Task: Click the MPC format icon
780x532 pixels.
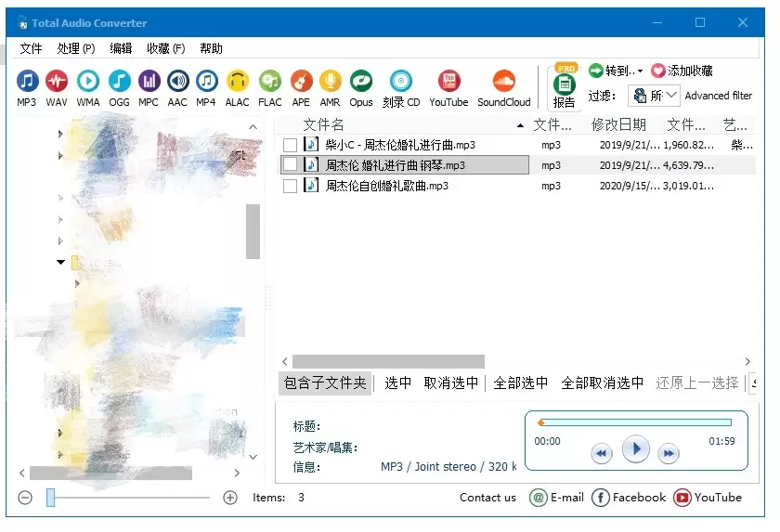Action: 149,81
